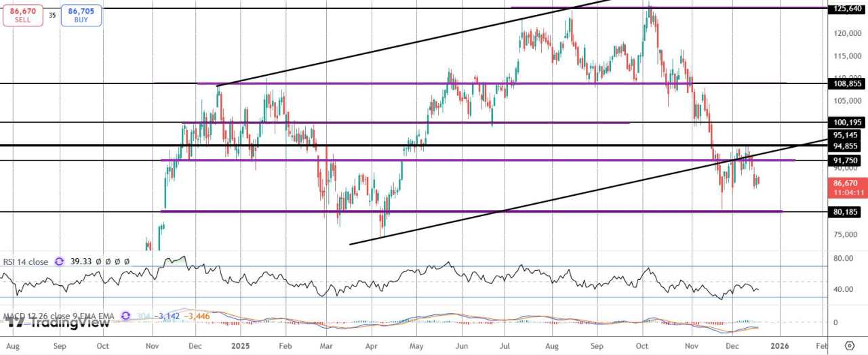Click the 100,195 price level label
The height and width of the screenshot is (355, 868).
pos(847,123)
